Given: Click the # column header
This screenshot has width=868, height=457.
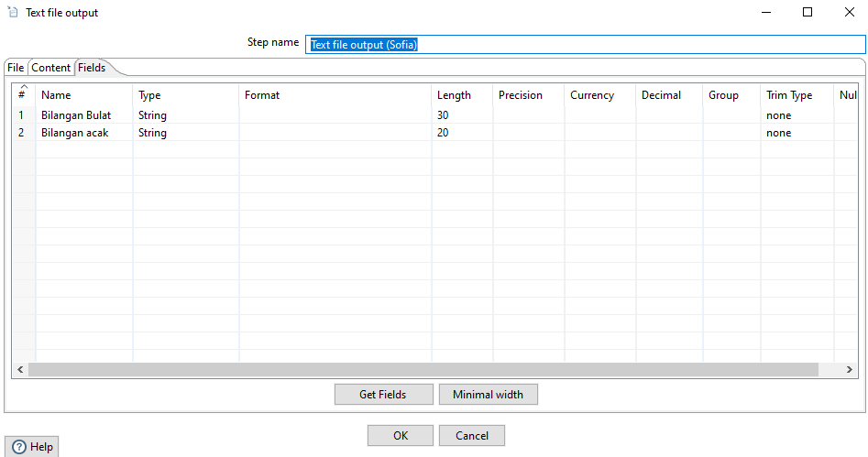Looking at the screenshot, I should (24, 95).
